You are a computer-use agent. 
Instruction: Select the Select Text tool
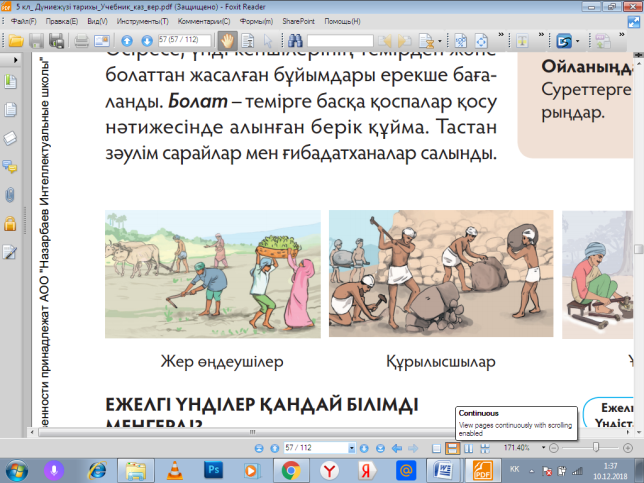tap(247, 41)
